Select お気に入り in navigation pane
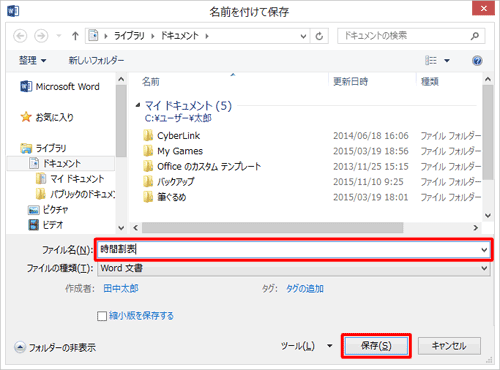The width and height of the screenshot is (500, 370). (47, 117)
